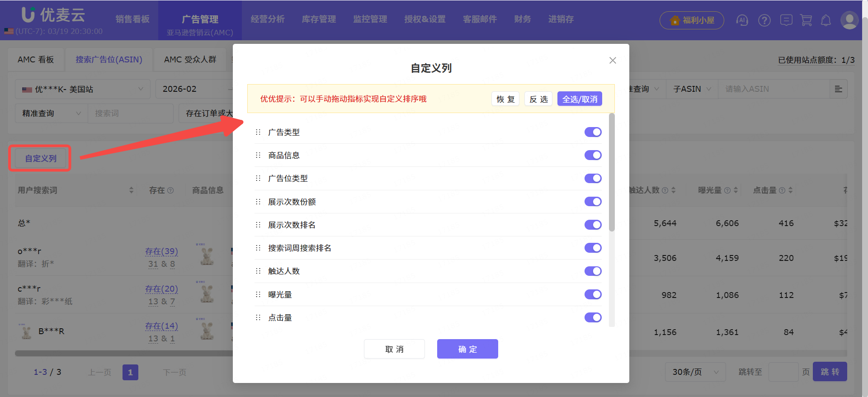Viewport: 868px width, 397px height.
Task: Close the 自定义列 dialog
Action: tap(613, 60)
